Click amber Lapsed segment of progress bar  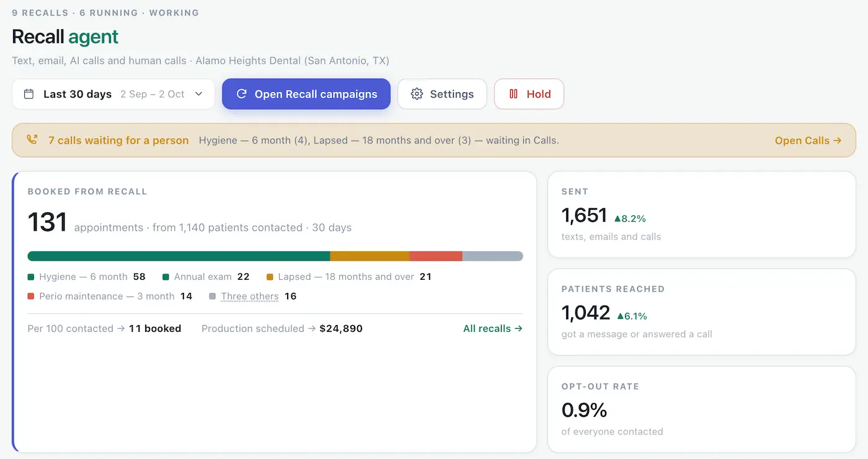point(370,256)
